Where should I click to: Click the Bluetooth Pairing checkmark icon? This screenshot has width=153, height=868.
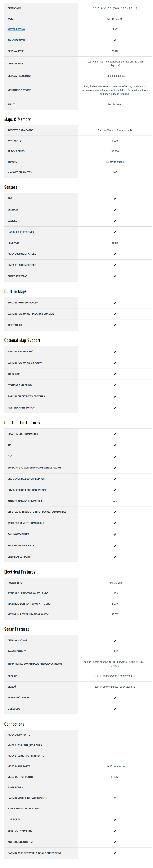(115, 831)
